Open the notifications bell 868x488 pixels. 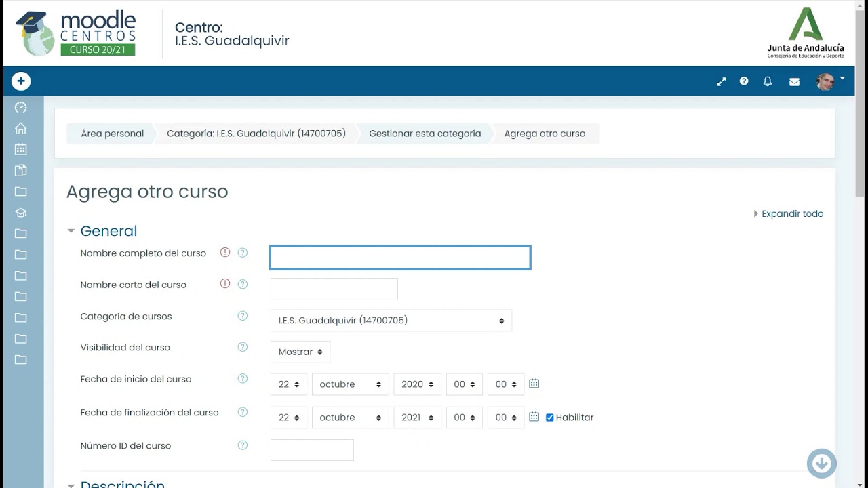coord(768,81)
